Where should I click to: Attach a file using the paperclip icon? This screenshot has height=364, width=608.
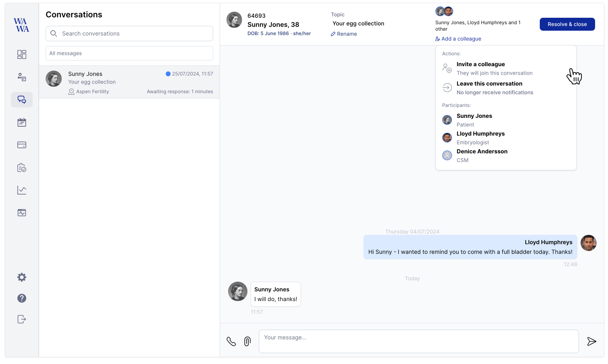[x=247, y=341]
